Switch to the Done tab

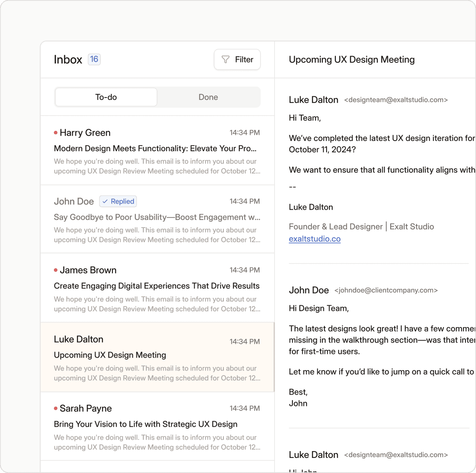208,97
